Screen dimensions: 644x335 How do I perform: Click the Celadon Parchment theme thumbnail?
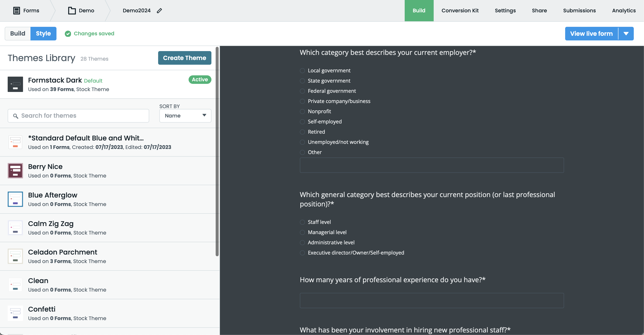[x=15, y=256]
